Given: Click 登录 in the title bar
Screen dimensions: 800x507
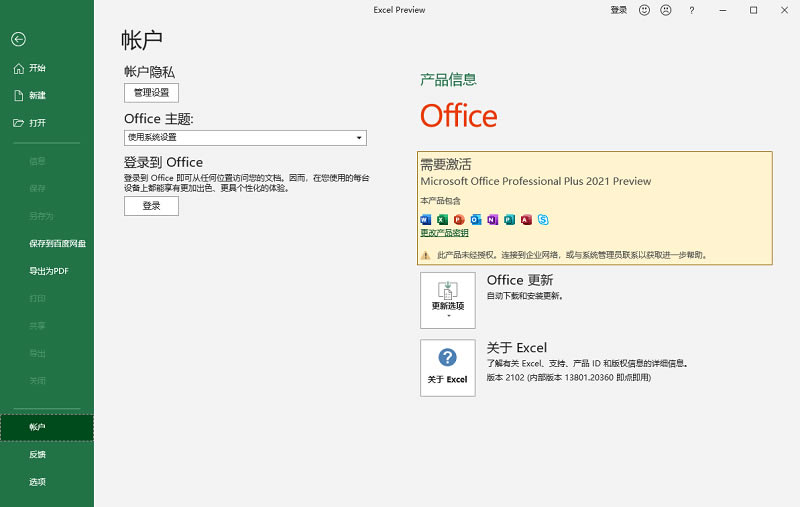Looking at the screenshot, I should 618,10.
